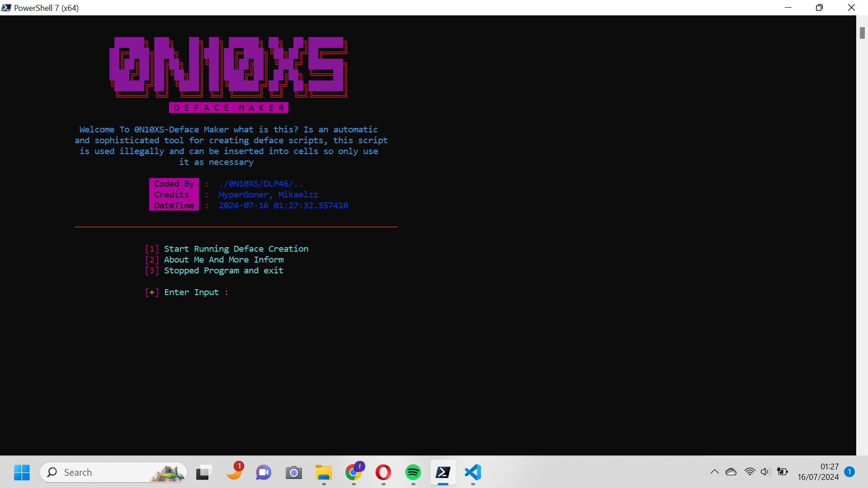The height and width of the screenshot is (488, 868).
Task: Open the Camera app in the taskbar
Action: (x=293, y=472)
